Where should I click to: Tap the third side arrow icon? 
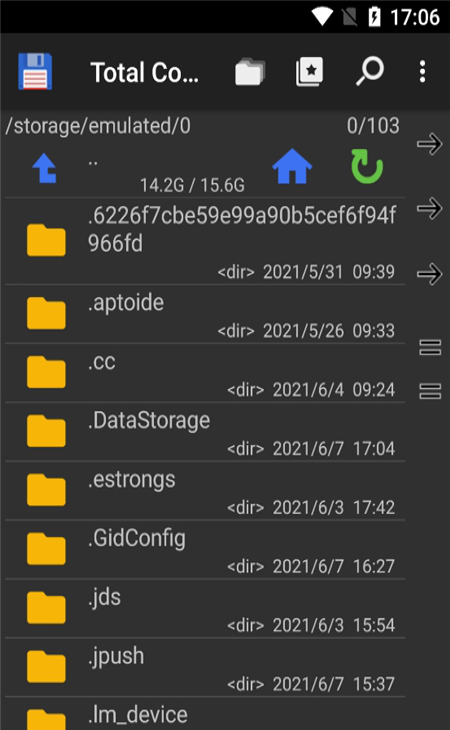(x=429, y=274)
